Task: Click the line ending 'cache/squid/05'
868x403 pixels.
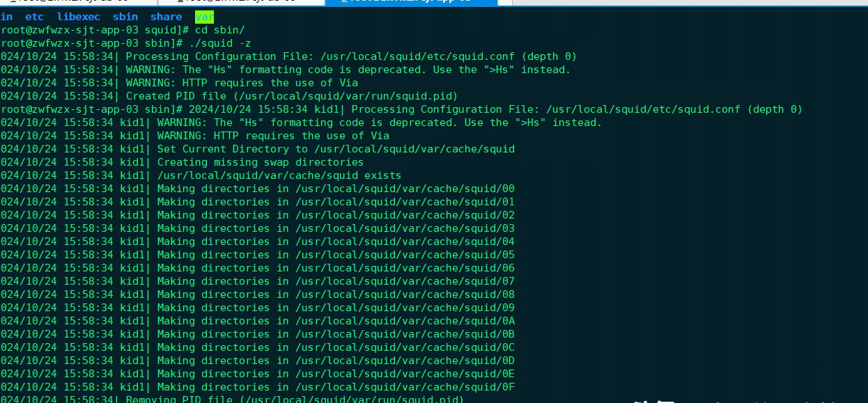Action: [x=258, y=255]
